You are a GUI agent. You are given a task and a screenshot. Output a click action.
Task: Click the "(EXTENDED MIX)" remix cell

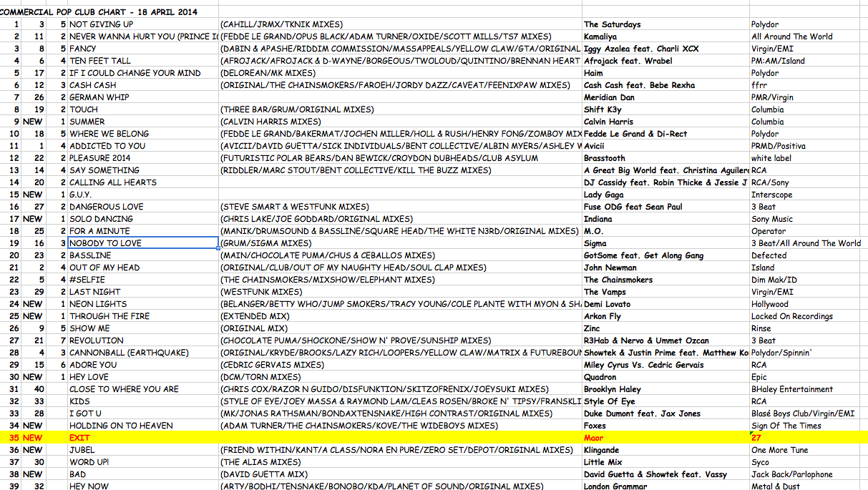pos(255,316)
